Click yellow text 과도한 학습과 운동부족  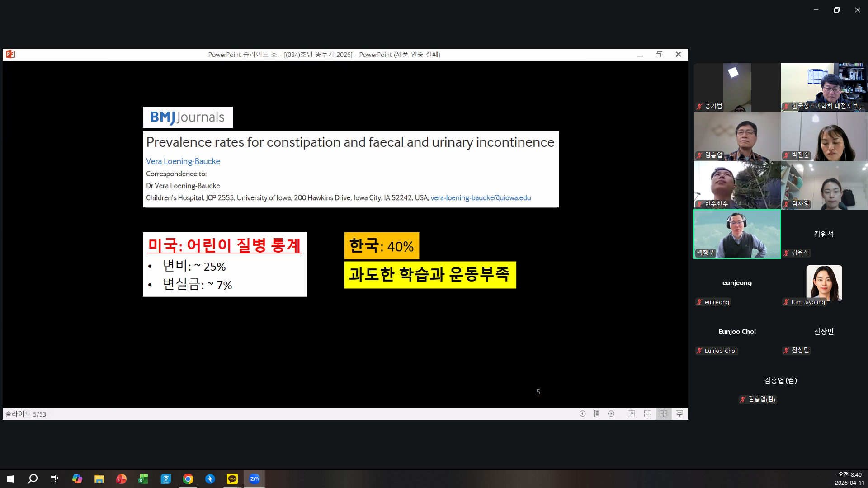click(430, 275)
